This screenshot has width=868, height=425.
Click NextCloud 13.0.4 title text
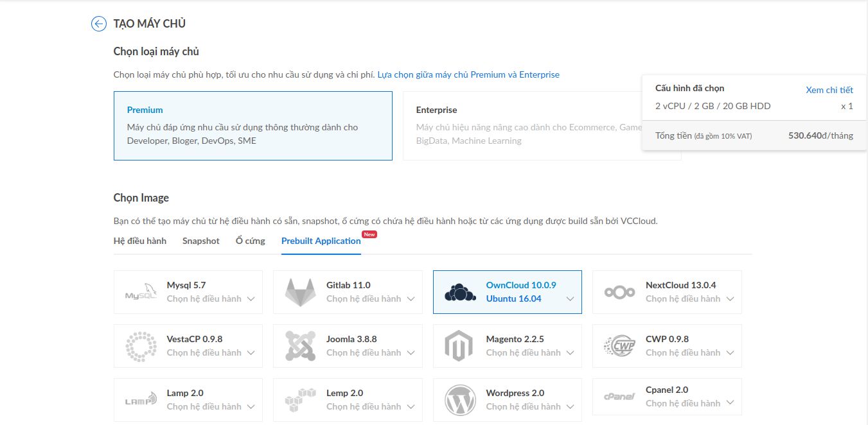tap(681, 285)
